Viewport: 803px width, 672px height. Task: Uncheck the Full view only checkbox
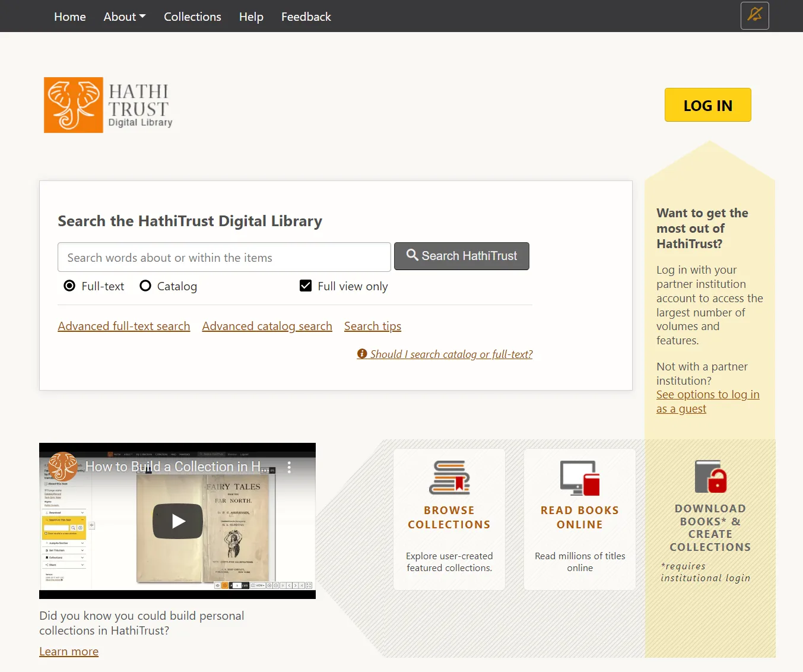[306, 286]
